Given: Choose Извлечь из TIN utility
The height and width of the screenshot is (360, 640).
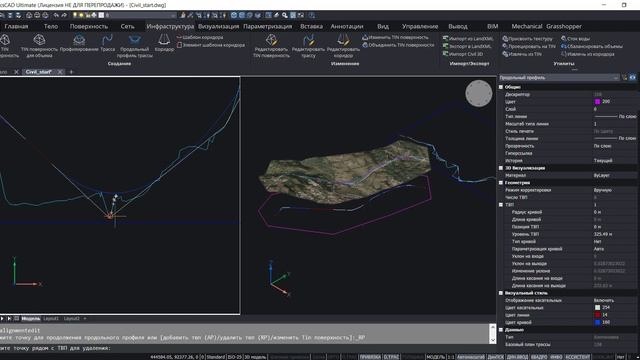Looking at the screenshot, I should 522,54.
